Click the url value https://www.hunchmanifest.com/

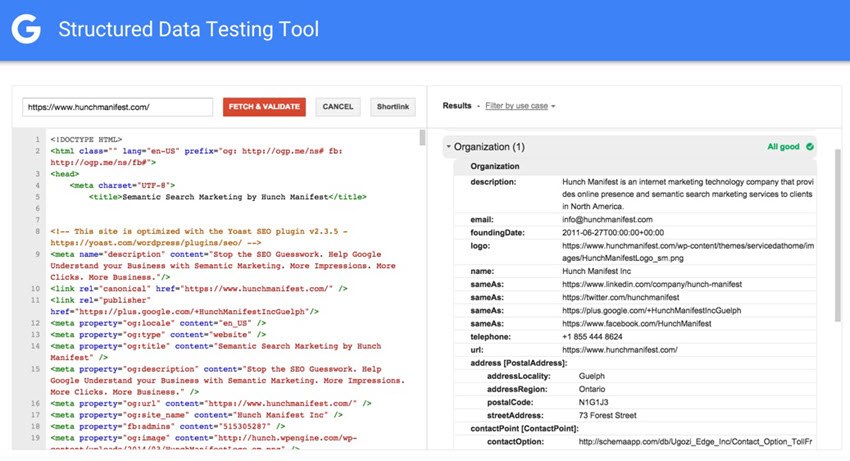(x=620, y=350)
